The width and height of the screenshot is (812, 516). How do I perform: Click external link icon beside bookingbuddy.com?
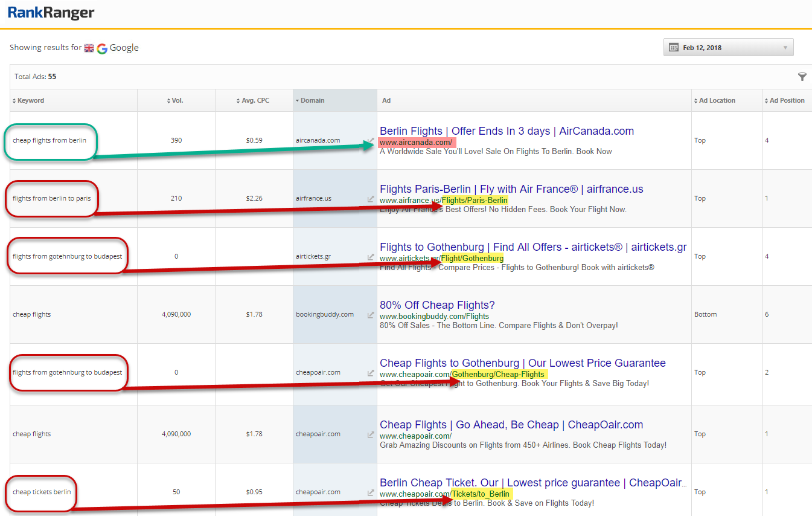[x=370, y=315]
